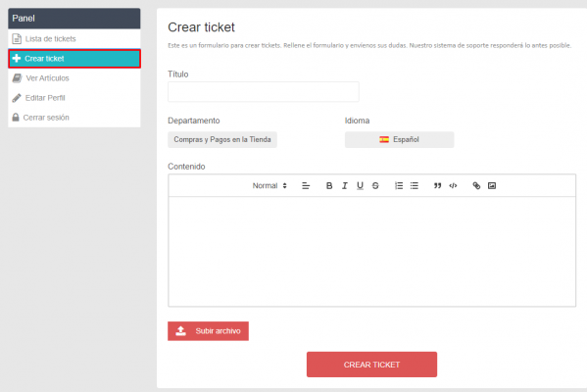Open the text alignment options
587x392 pixels.
point(306,185)
